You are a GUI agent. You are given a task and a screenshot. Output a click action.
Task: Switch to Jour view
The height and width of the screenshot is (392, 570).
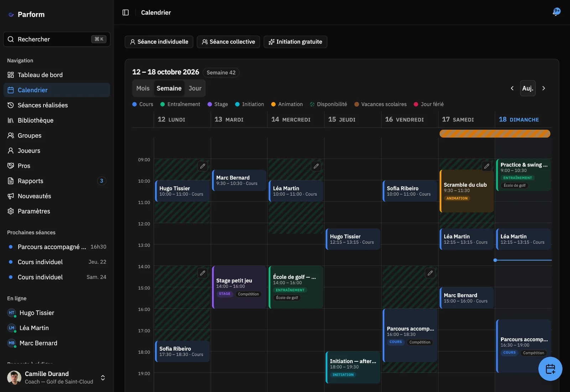click(195, 88)
